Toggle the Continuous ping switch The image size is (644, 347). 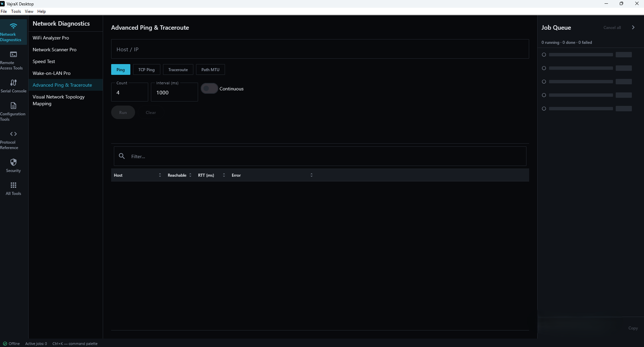210,88
